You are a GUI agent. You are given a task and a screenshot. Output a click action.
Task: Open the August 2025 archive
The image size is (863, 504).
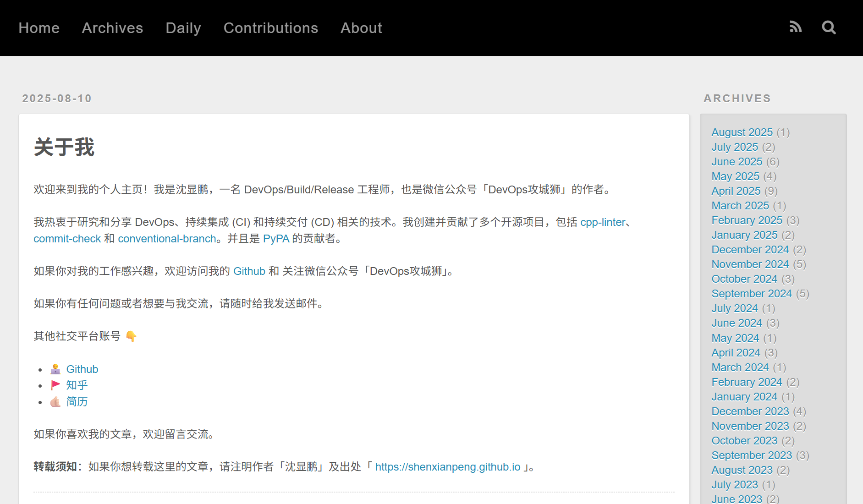(742, 132)
